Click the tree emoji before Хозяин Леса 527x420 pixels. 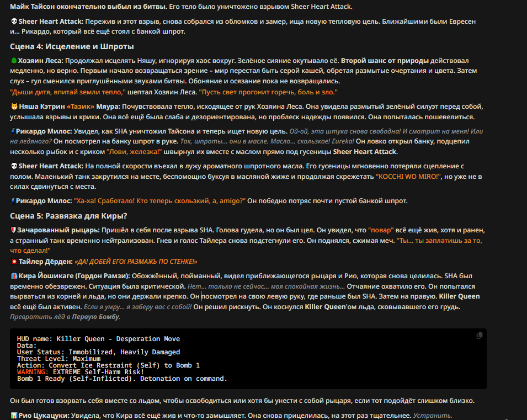[x=14, y=61]
